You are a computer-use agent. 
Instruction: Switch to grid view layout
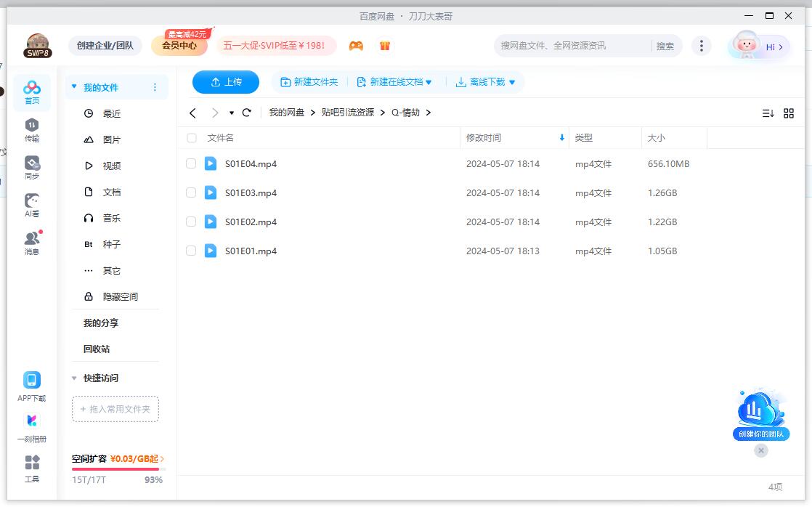[x=789, y=113]
